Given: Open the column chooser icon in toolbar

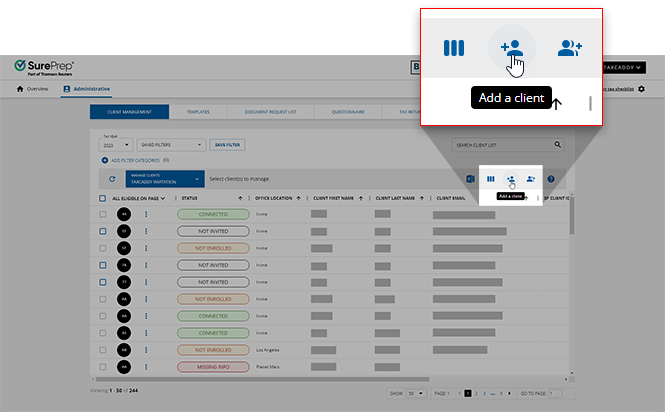Looking at the screenshot, I should (x=491, y=179).
